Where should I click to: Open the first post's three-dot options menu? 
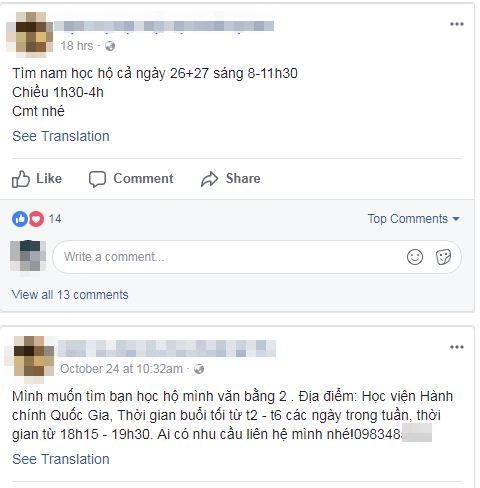click(x=457, y=24)
